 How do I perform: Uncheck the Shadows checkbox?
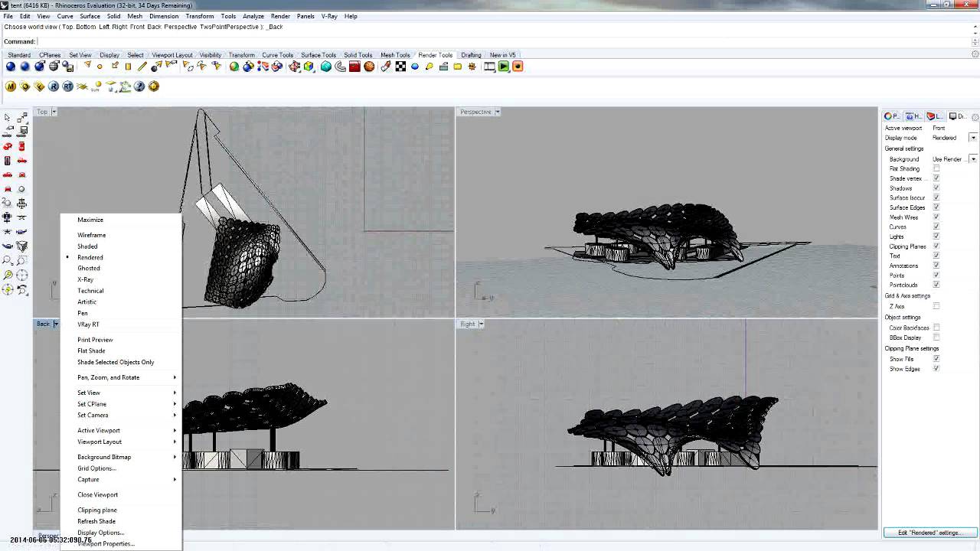point(936,187)
